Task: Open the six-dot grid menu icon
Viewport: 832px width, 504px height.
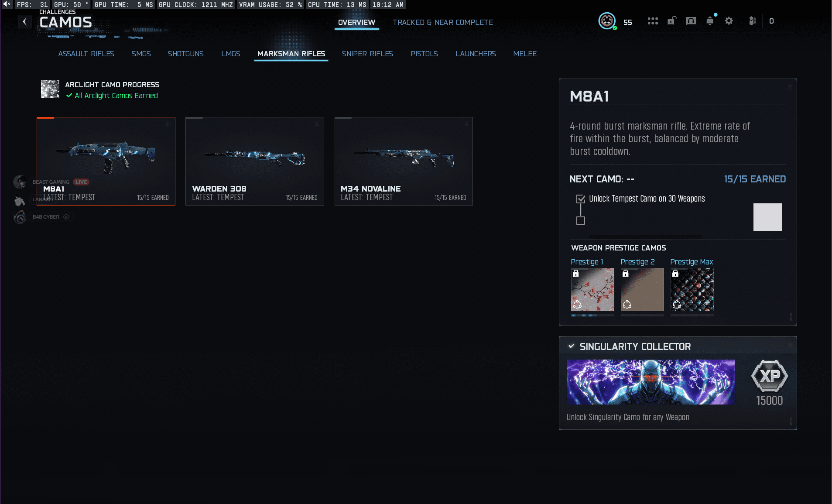Action: [653, 21]
